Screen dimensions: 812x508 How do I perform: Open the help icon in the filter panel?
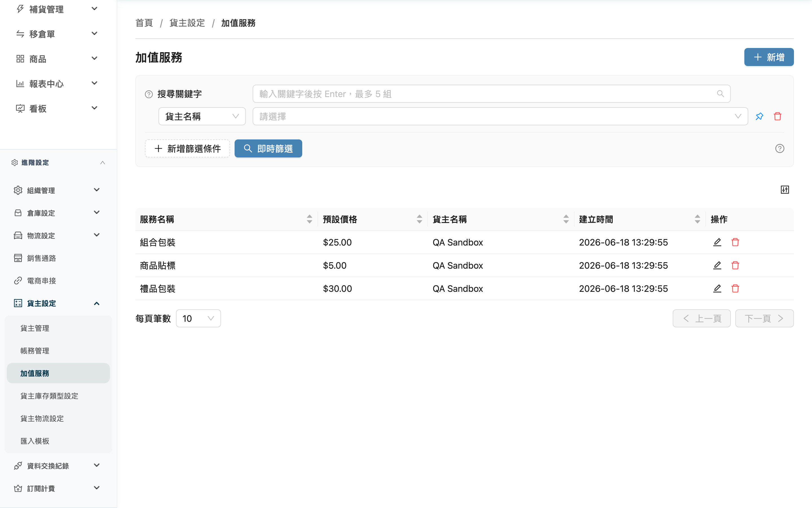coord(780,148)
